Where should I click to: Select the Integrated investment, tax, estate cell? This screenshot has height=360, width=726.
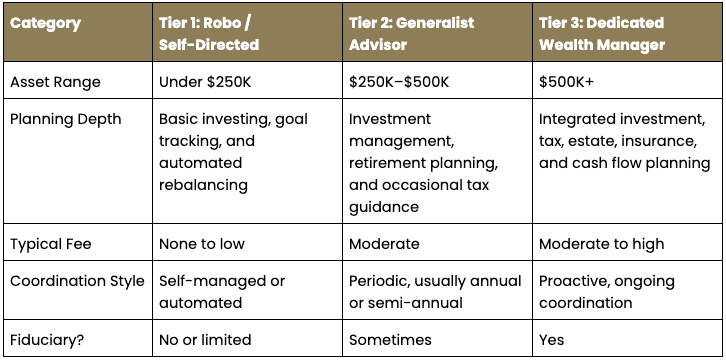click(627, 161)
